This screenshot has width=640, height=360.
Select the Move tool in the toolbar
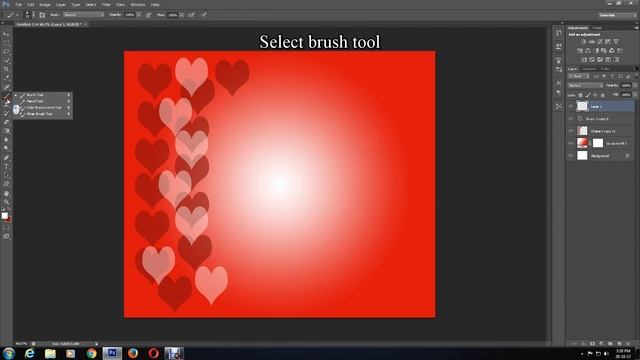coord(6,34)
